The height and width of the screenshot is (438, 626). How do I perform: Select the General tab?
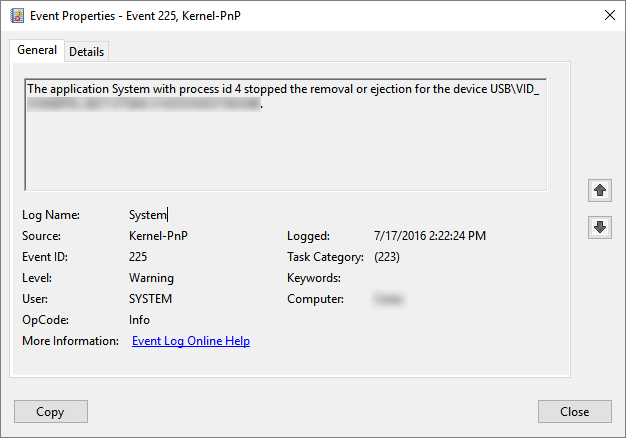pyautogui.click(x=36, y=51)
